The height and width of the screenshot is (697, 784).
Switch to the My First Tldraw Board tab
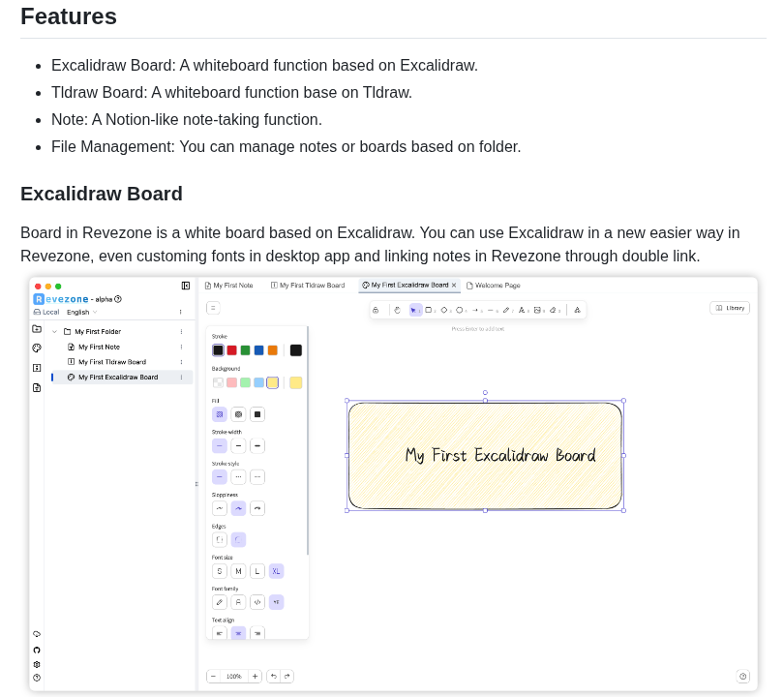(x=308, y=286)
